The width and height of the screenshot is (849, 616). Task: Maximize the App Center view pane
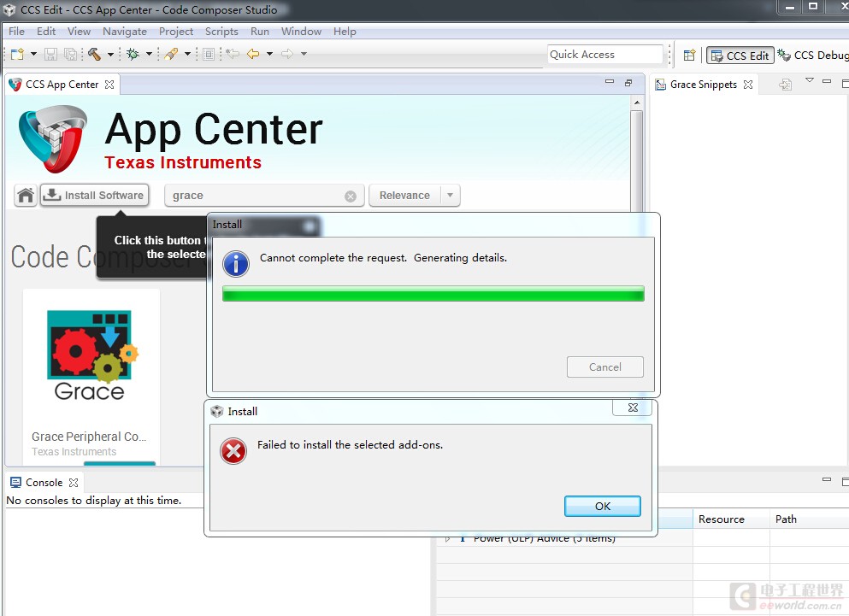[x=628, y=83]
